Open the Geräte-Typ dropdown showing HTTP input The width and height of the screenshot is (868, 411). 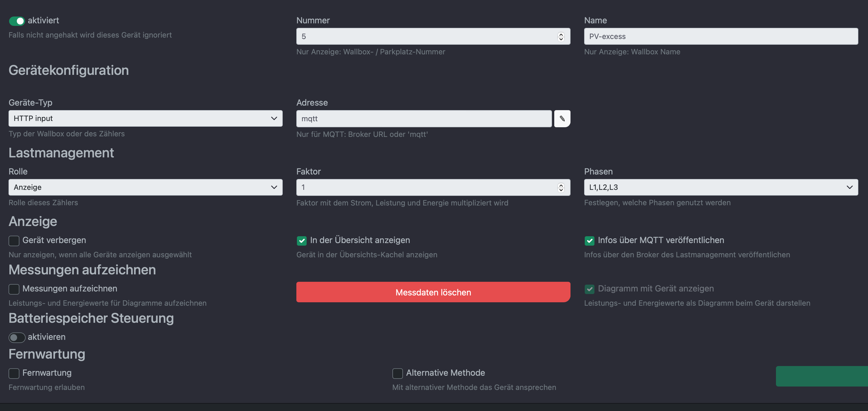146,118
